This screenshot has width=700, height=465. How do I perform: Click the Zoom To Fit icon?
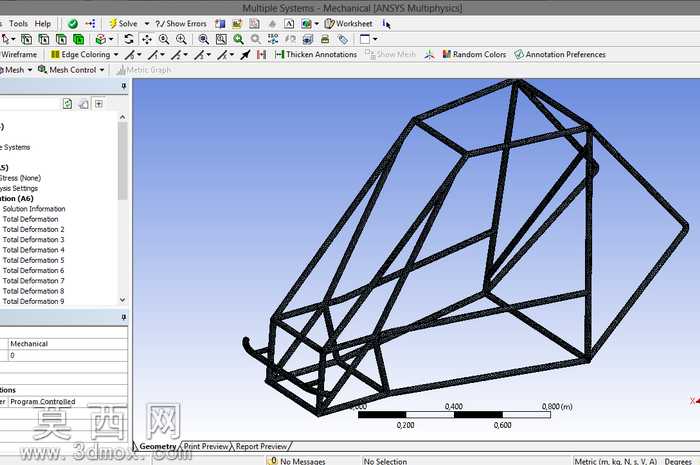coord(204,39)
